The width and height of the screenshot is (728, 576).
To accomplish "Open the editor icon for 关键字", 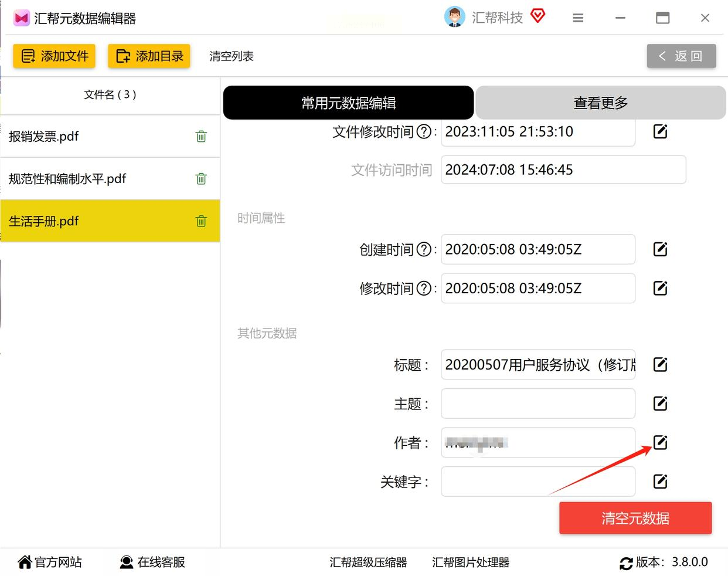I will point(660,481).
